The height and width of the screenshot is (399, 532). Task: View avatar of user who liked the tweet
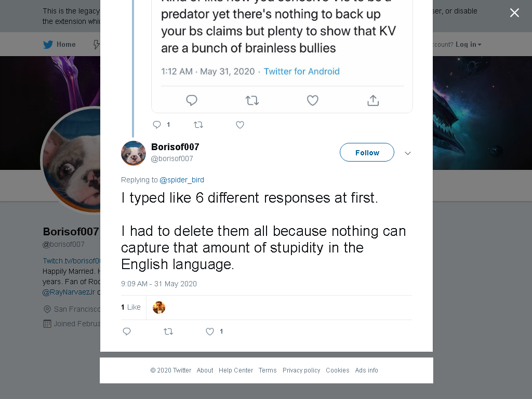pos(159,308)
